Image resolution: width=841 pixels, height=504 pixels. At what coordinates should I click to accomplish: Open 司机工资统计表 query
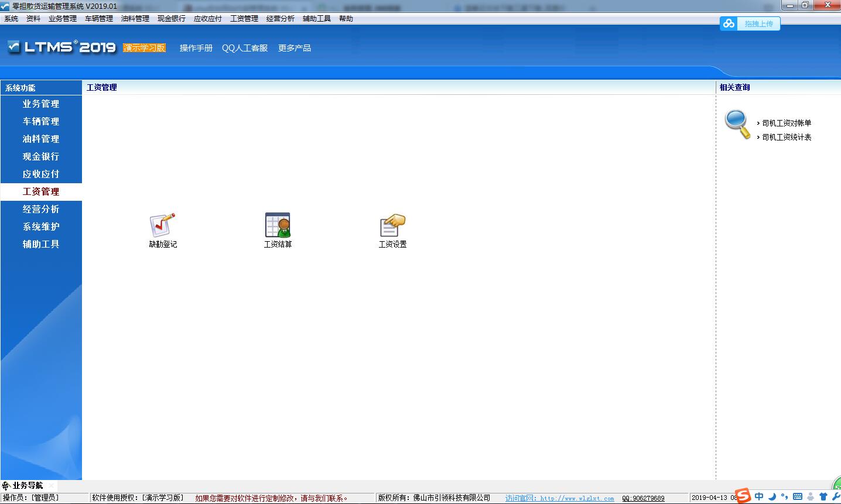[787, 137]
